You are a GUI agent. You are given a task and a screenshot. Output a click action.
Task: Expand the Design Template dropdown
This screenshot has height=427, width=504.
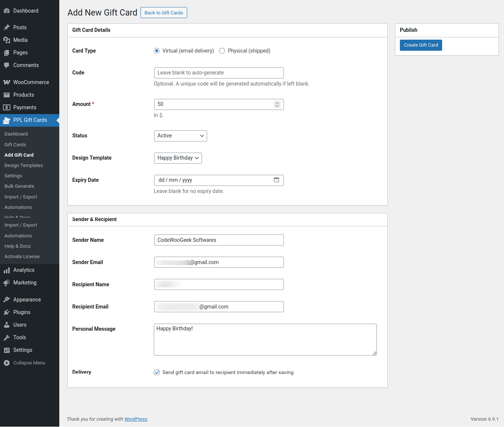point(178,158)
